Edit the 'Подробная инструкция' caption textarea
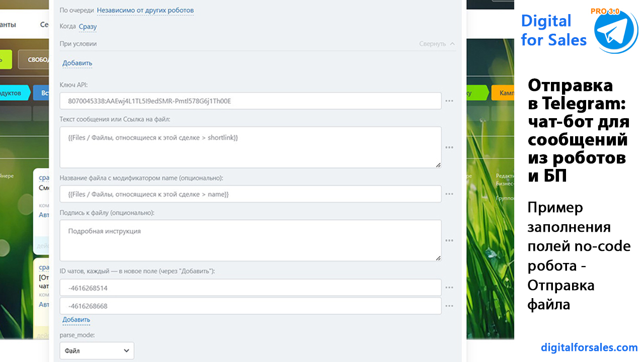Viewport: 644px width, 362px height. pos(251,240)
